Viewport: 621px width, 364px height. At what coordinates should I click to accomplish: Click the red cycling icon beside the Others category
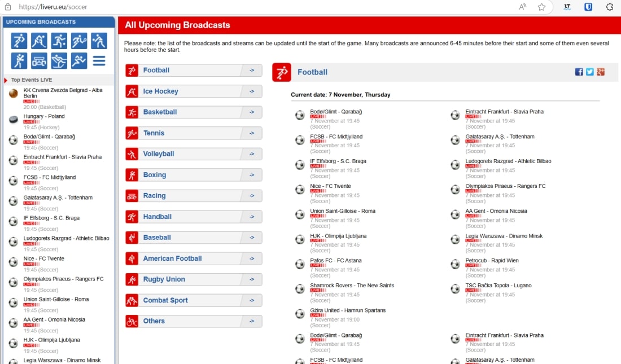coord(132,321)
